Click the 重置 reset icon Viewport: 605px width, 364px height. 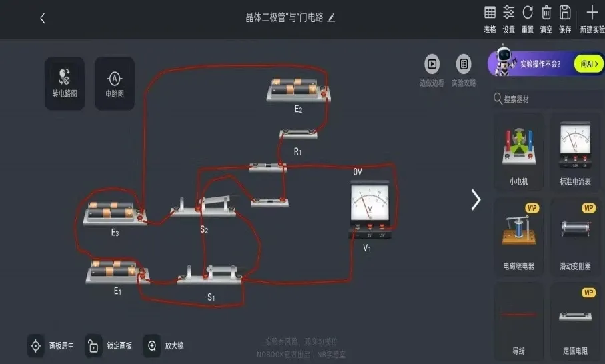(528, 13)
